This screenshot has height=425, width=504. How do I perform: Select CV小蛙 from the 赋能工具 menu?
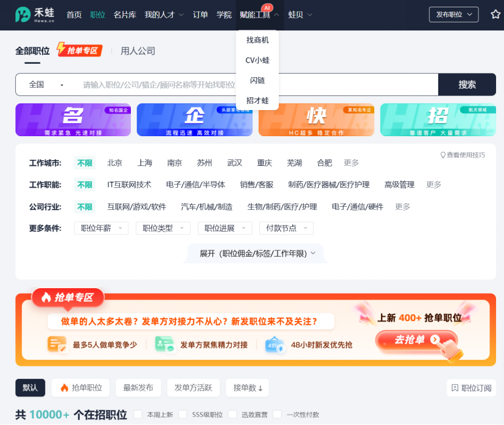[257, 60]
